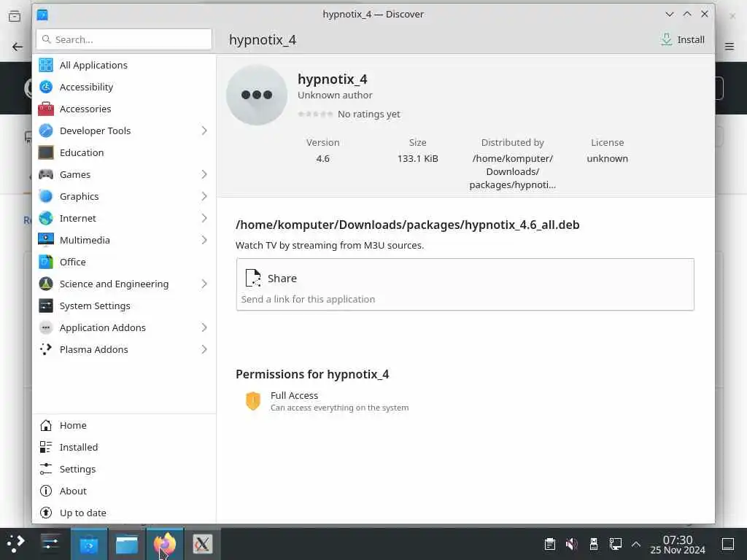
Task: Click the Multimedia monitor icon
Action: pyautogui.click(x=46, y=240)
